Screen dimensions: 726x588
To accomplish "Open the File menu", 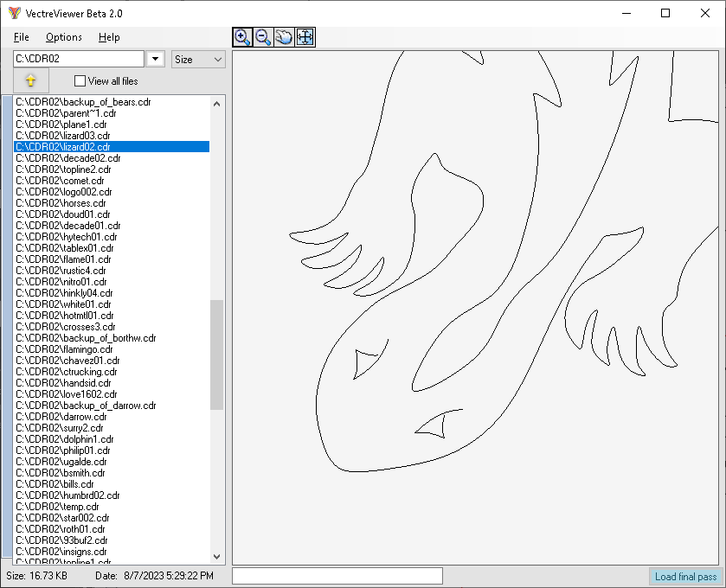I will pos(22,37).
